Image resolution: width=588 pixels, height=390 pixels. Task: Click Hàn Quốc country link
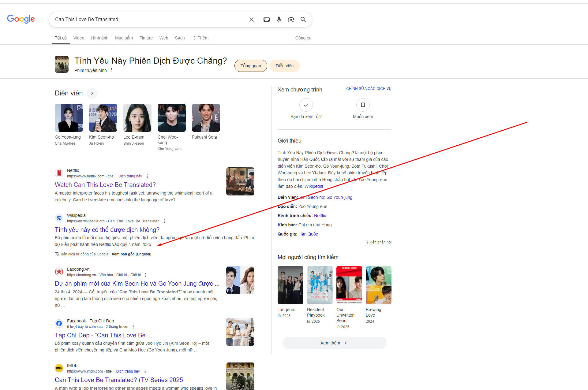[x=308, y=234]
